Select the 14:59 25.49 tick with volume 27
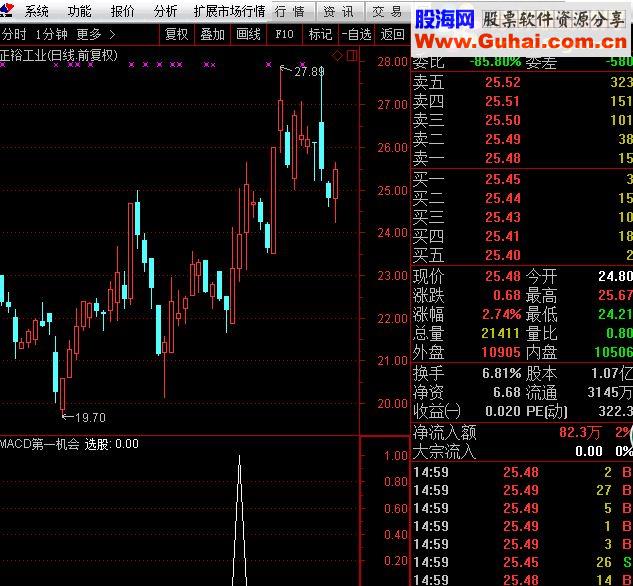Viewport: 633px width, 586px height. point(522,490)
